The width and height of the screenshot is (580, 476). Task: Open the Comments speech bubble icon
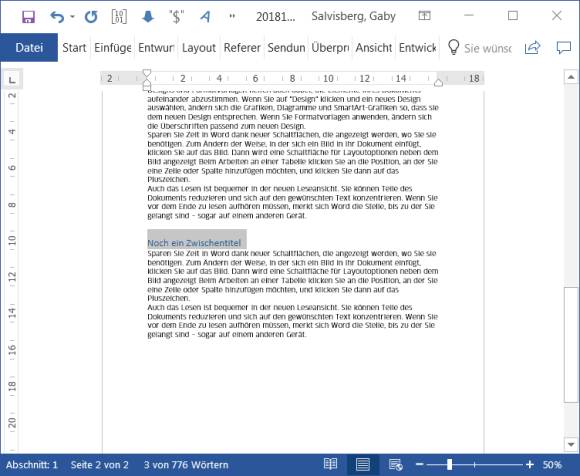564,48
